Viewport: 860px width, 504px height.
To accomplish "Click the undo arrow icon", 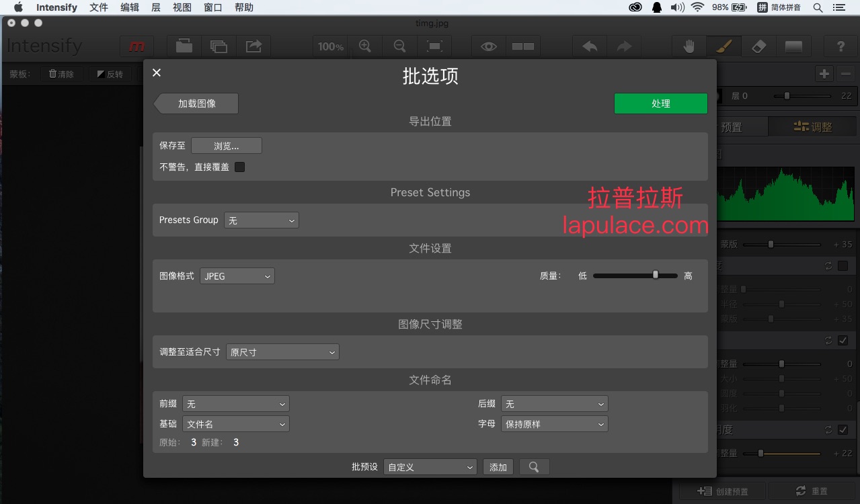I will 590,46.
